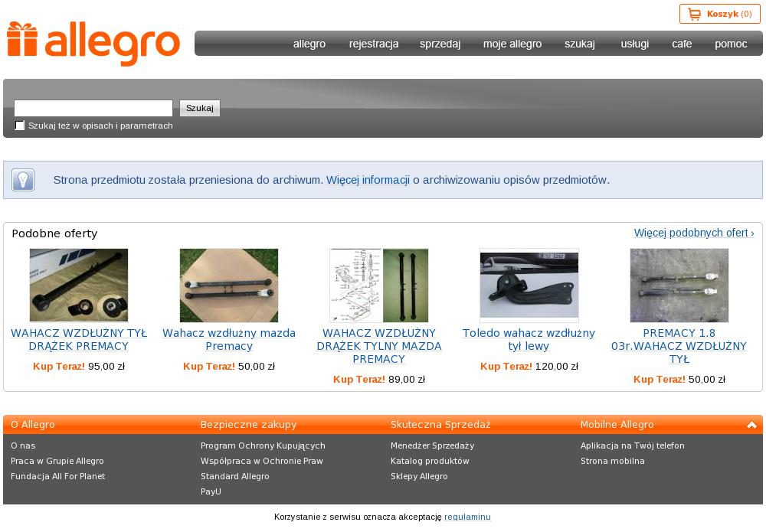Open 'WAHACZ WZDŁUŻNY DRĄŻEK TYLNY MAZDA PREMACY' link

pyautogui.click(x=379, y=346)
